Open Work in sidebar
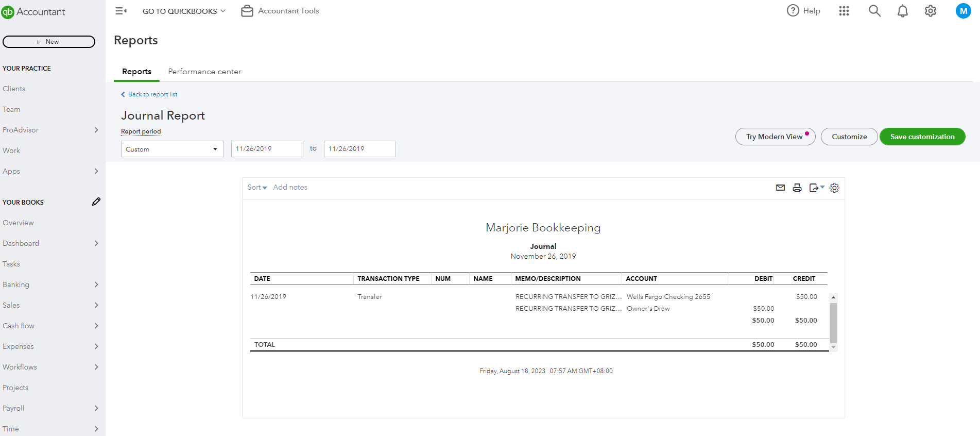Viewport: 980px width, 436px height. coord(11,150)
